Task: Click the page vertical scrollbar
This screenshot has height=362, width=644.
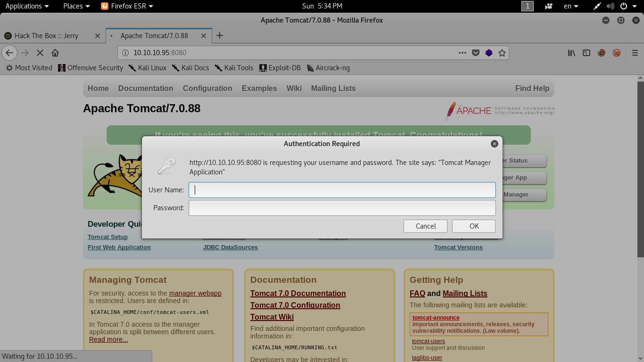Action: [x=640, y=170]
